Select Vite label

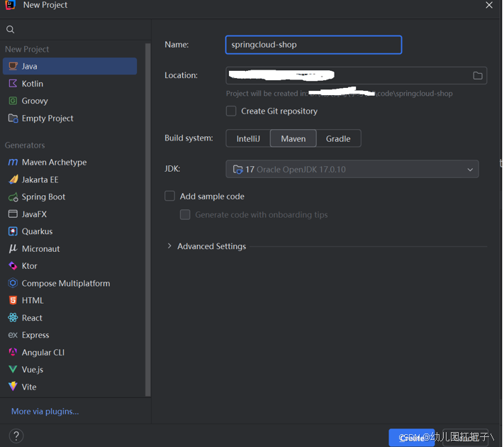[x=29, y=387]
